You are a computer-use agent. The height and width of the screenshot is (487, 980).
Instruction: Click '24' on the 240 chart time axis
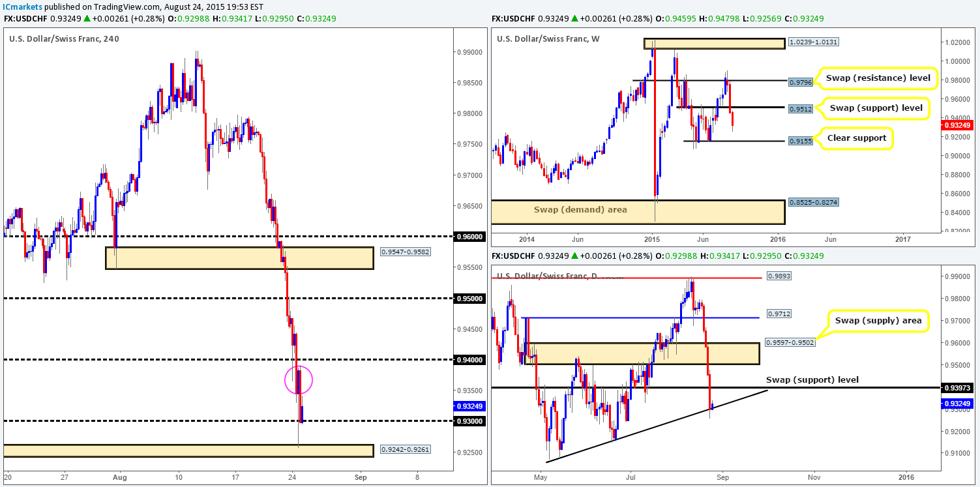[x=291, y=477]
